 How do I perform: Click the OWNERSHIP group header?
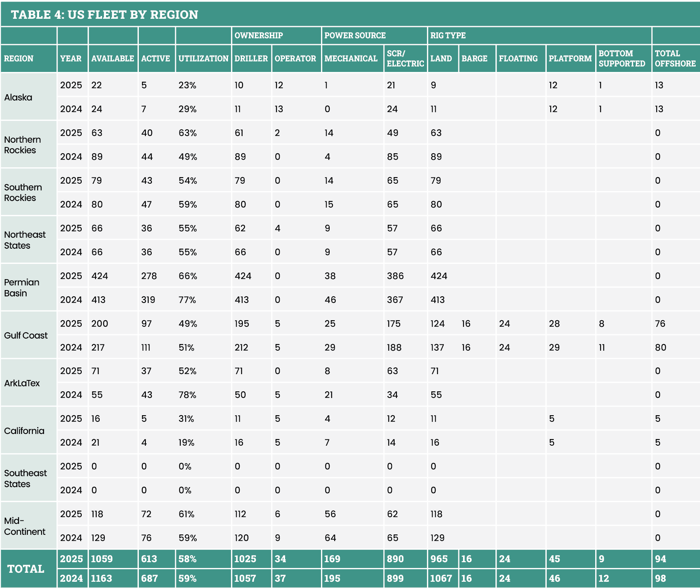pos(258,36)
